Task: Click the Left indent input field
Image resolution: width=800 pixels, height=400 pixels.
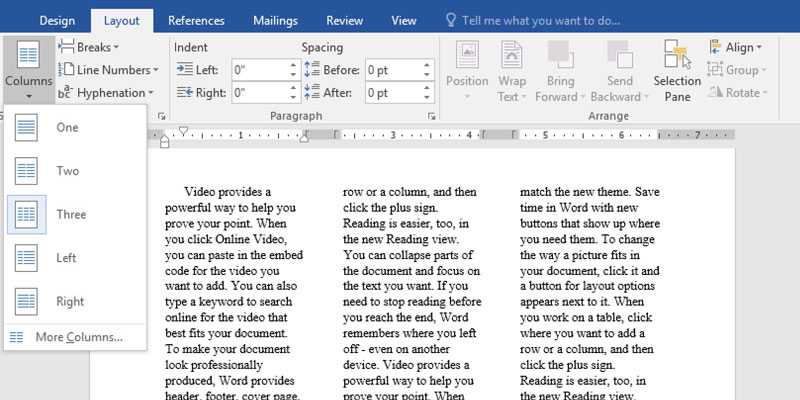Action: [258, 70]
